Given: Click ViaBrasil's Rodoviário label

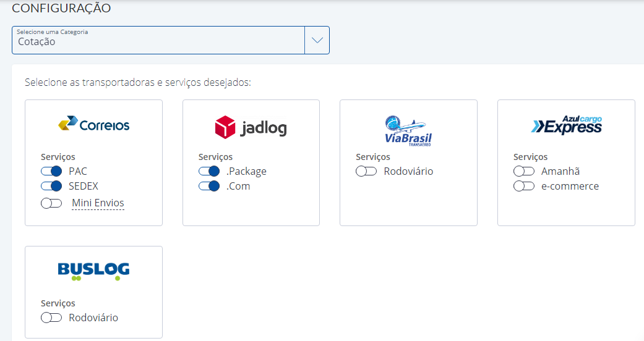Looking at the screenshot, I should (x=409, y=171).
